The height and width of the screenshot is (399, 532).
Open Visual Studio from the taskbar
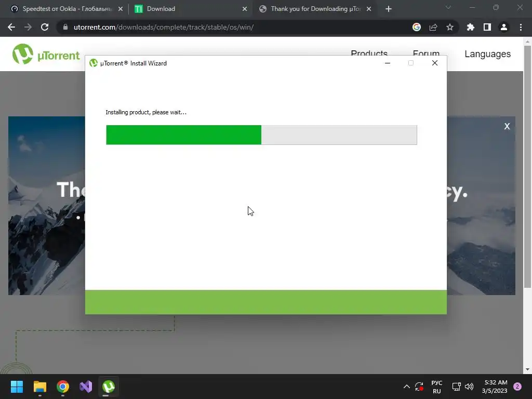pyautogui.click(x=86, y=387)
